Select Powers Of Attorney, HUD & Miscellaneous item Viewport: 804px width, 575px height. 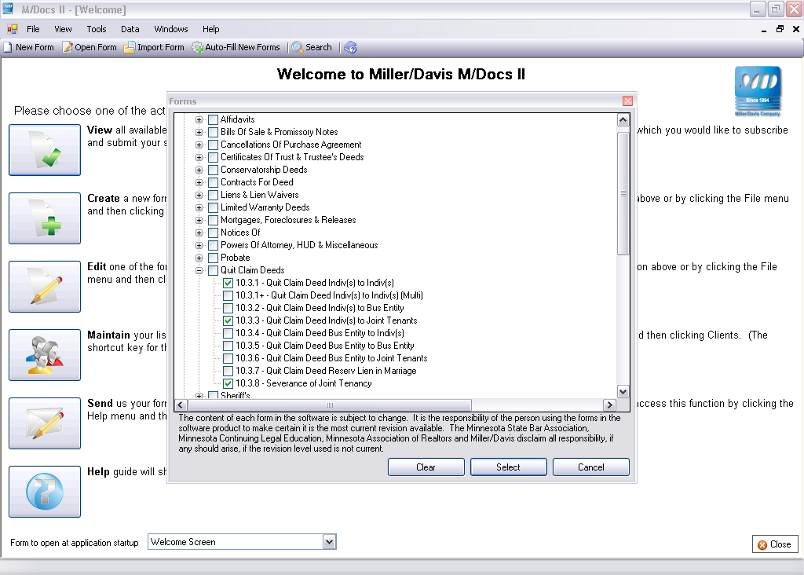299,245
